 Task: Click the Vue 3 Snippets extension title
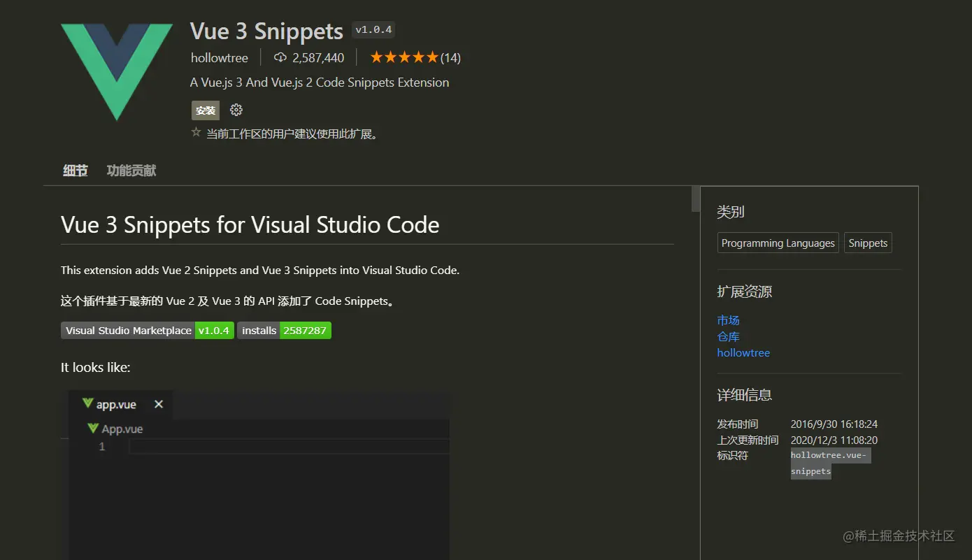pyautogui.click(x=266, y=31)
